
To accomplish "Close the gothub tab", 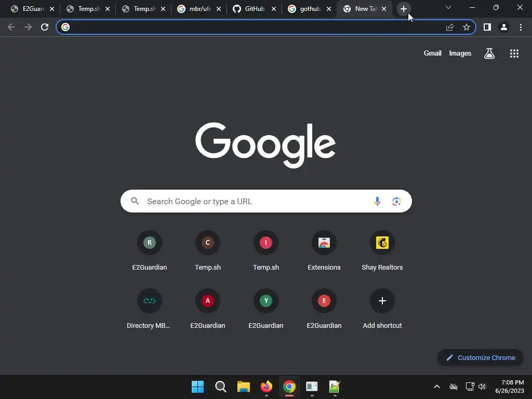I will pyautogui.click(x=329, y=9).
